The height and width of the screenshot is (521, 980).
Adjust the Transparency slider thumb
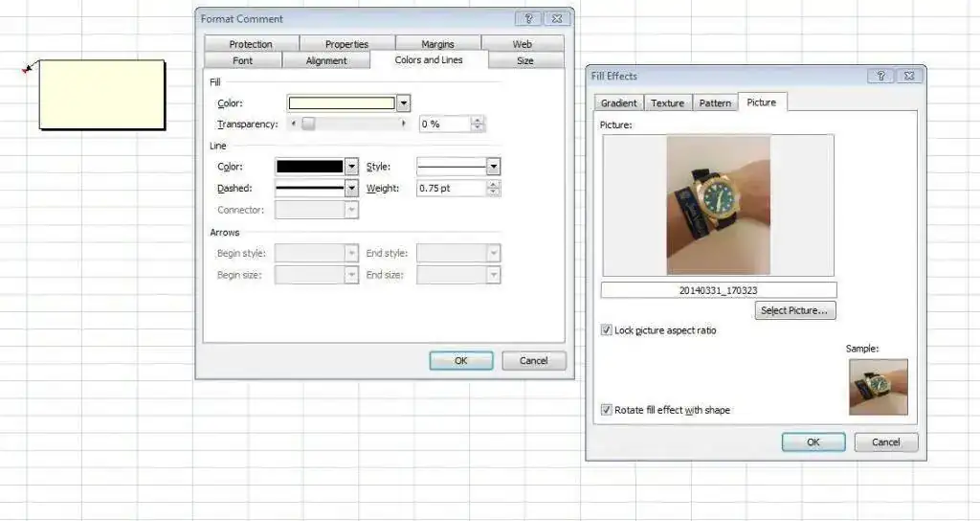(308, 124)
